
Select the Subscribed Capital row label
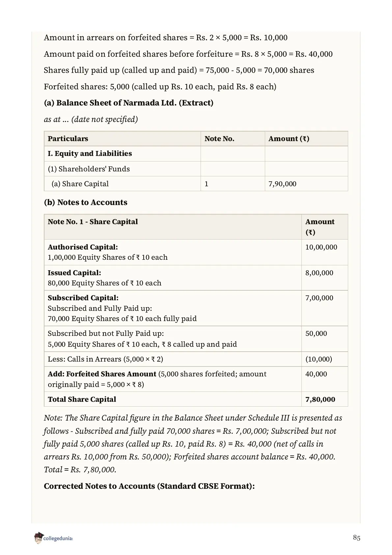[83, 298]
